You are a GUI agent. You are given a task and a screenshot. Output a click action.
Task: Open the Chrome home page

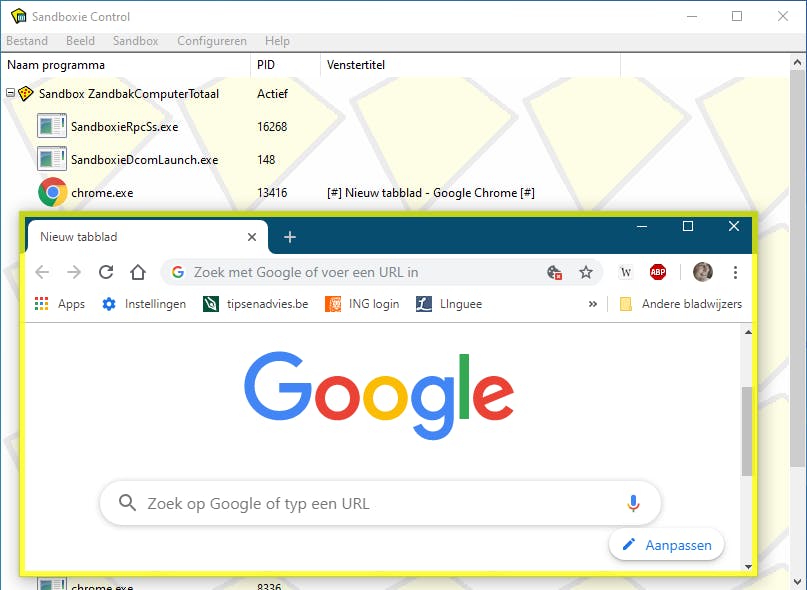[138, 272]
